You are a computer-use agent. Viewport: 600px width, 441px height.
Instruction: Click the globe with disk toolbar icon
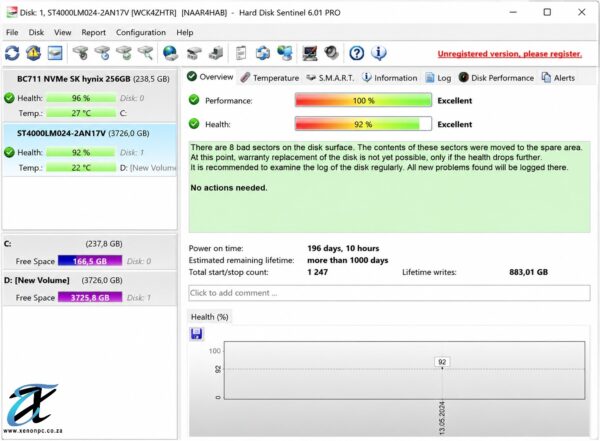(170, 53)
